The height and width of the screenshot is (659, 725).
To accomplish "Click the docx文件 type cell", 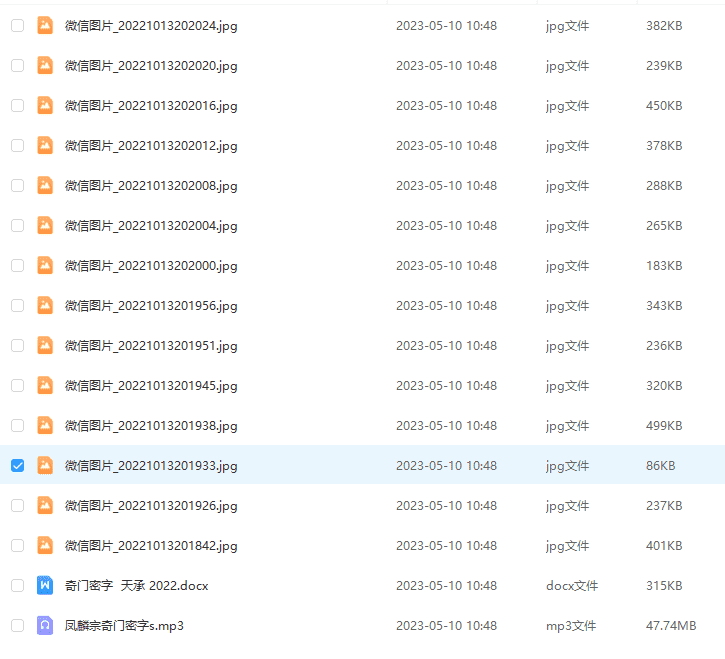I will click(x=572, y=586).
